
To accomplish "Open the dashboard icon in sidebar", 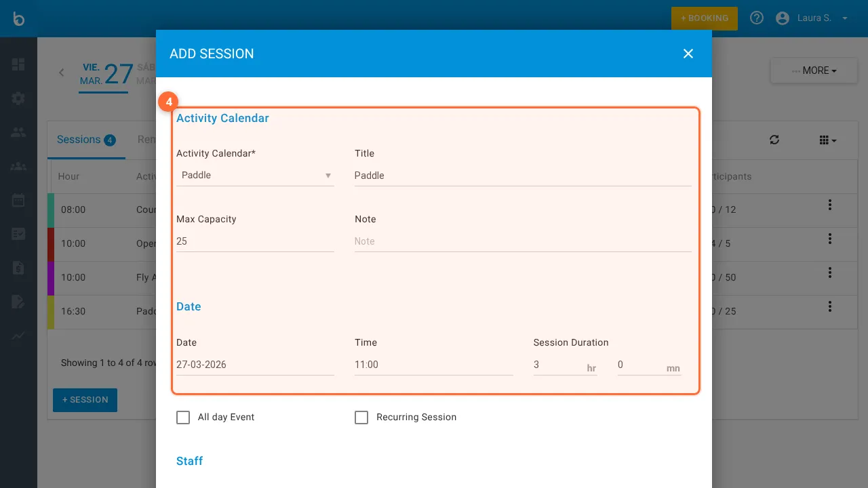I will point(18,64).
